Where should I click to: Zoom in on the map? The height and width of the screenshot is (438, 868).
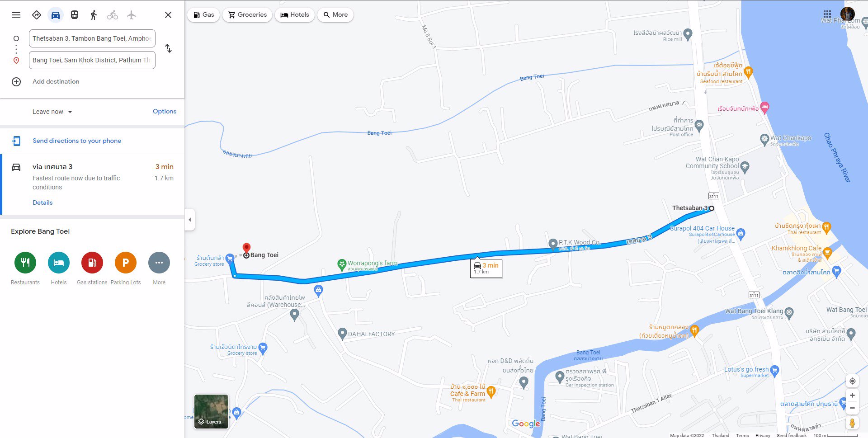tap(852, 396)
